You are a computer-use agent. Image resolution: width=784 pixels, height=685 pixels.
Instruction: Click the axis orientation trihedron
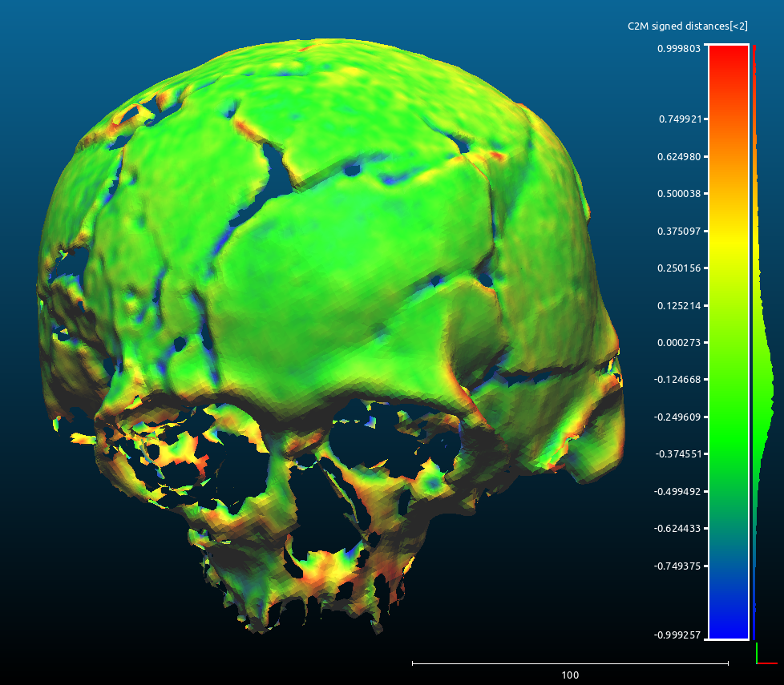(766, 654)
